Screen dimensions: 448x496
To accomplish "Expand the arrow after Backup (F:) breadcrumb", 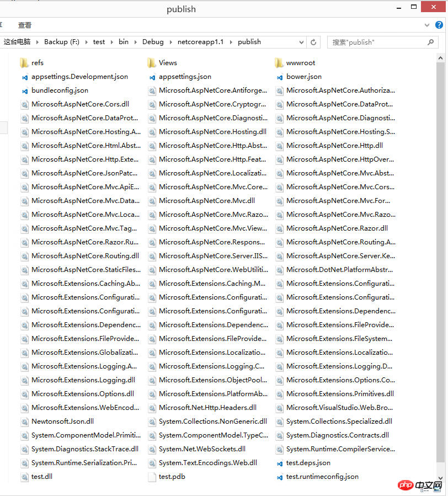I will pos(87,42).
